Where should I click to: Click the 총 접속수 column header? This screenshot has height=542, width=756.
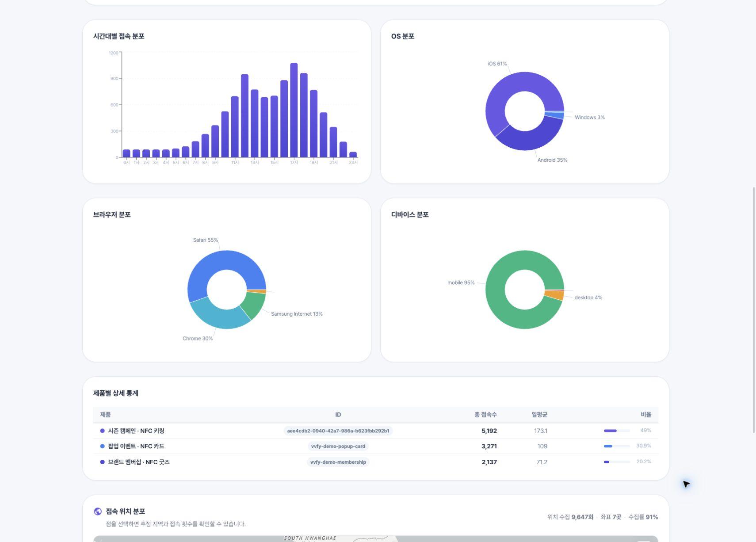coord(485,415)
